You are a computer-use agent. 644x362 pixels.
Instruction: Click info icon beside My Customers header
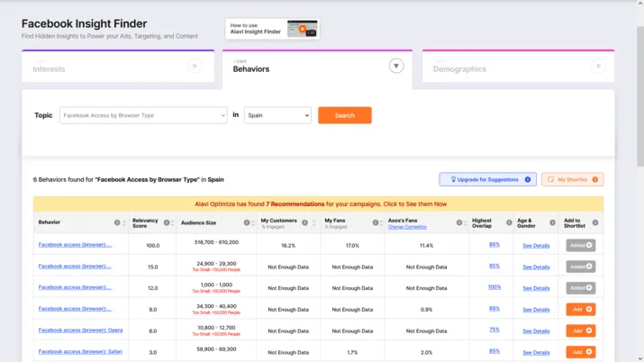point(304,222)
